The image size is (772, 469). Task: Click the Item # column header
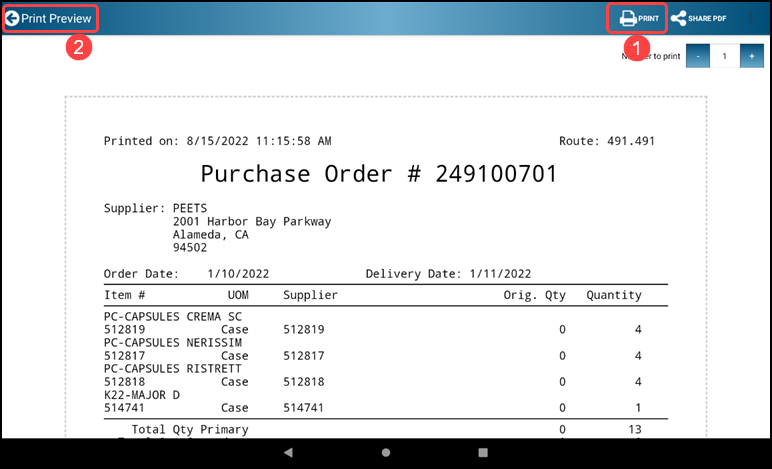tap(125, 295)
